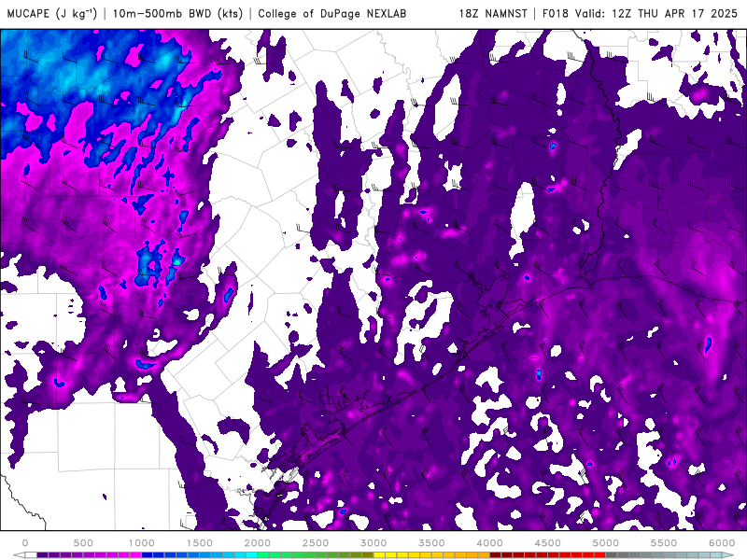Click the 5500 label on the color scale

coord(664,543)
